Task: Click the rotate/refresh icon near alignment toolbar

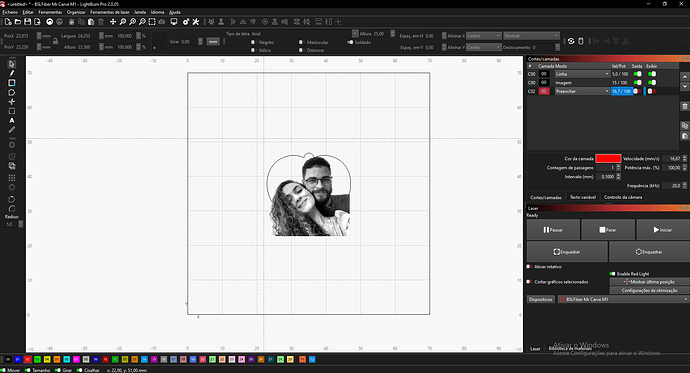Action: (x=571, y=41)
